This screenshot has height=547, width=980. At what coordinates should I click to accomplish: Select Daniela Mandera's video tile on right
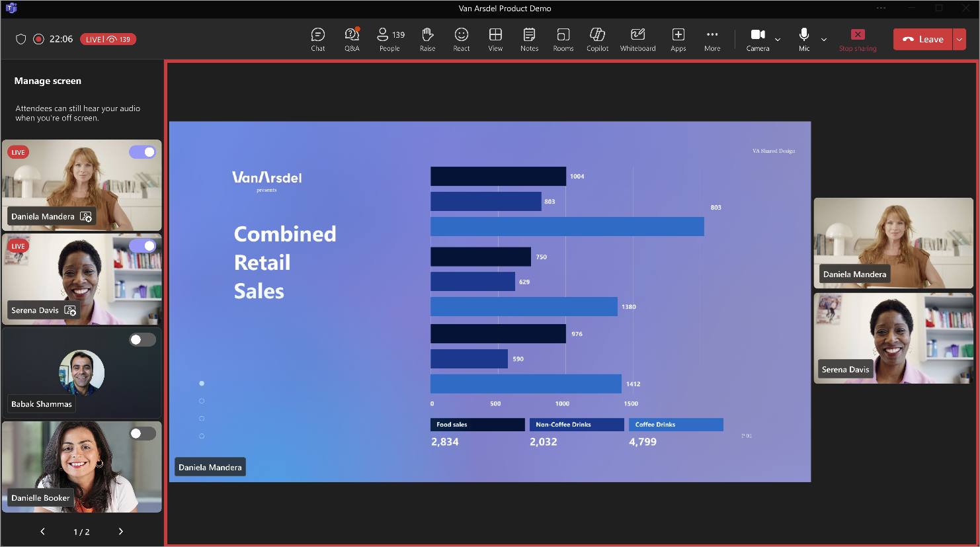click(893, 243)
